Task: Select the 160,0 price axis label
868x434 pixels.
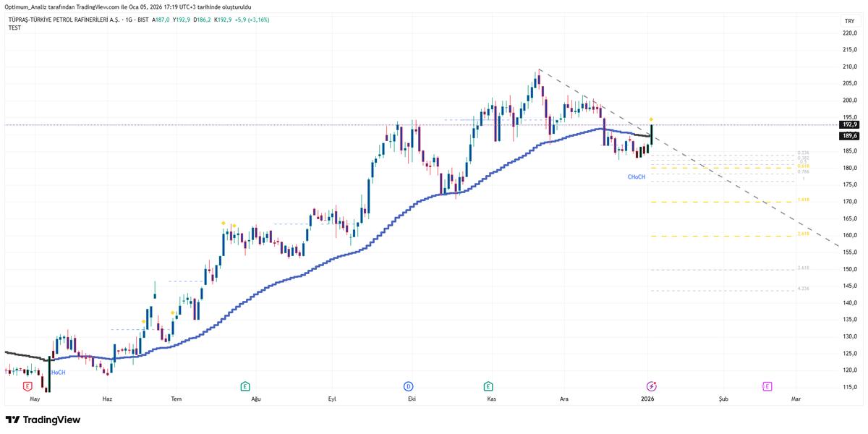Action: pyautogui.click(x=849, y=235)
